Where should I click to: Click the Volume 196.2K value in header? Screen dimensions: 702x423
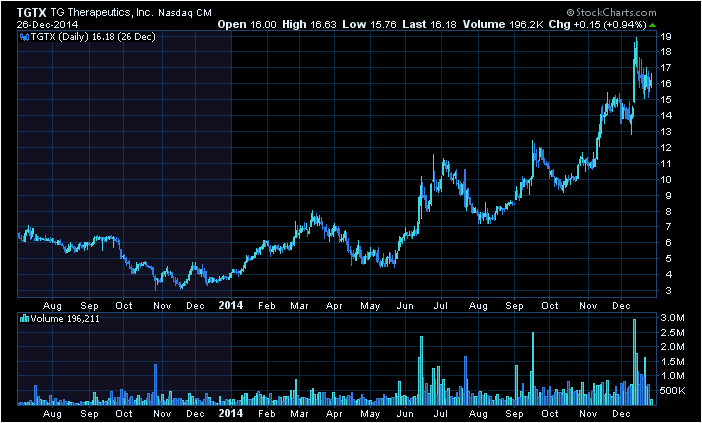tap(503, 25)
